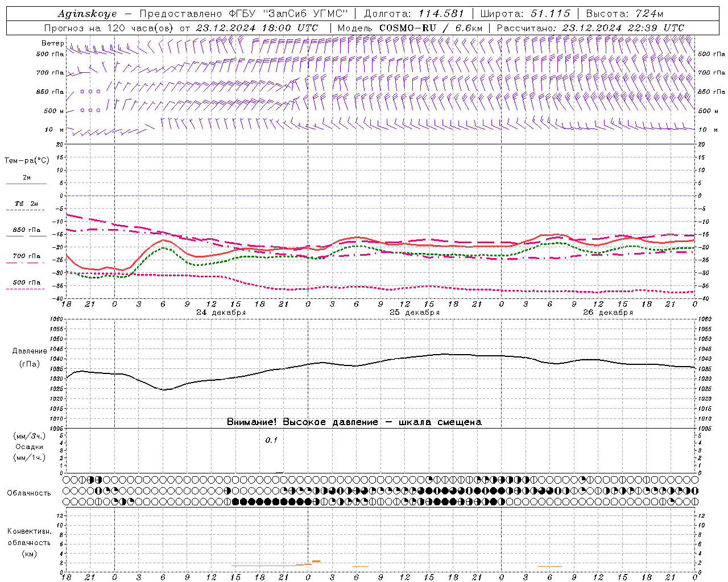The width and height of the screenshot is (728, 582).
Task: Click the left '500 м' wind level label
Action: [54, 111]
